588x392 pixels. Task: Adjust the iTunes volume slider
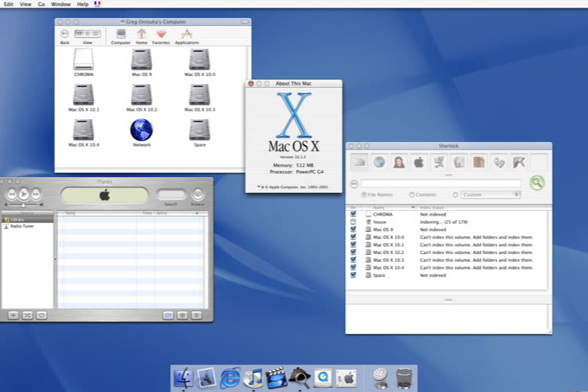click(24, 205)
